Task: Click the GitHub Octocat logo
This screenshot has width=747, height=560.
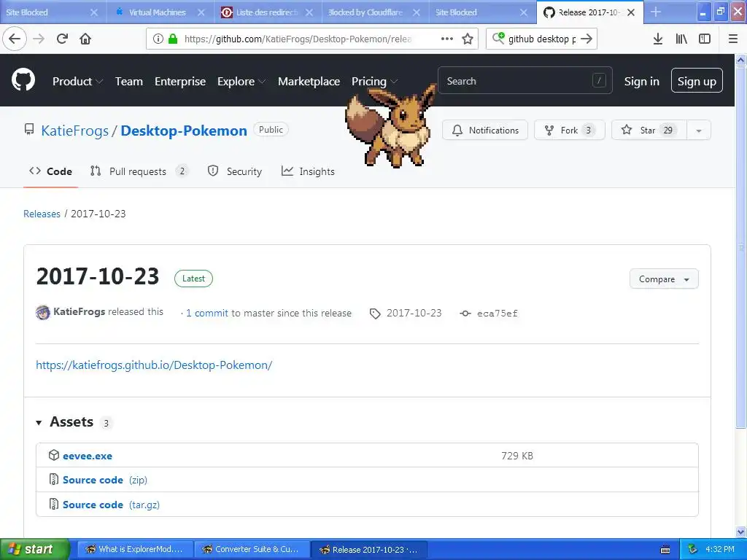Action: 23,79
